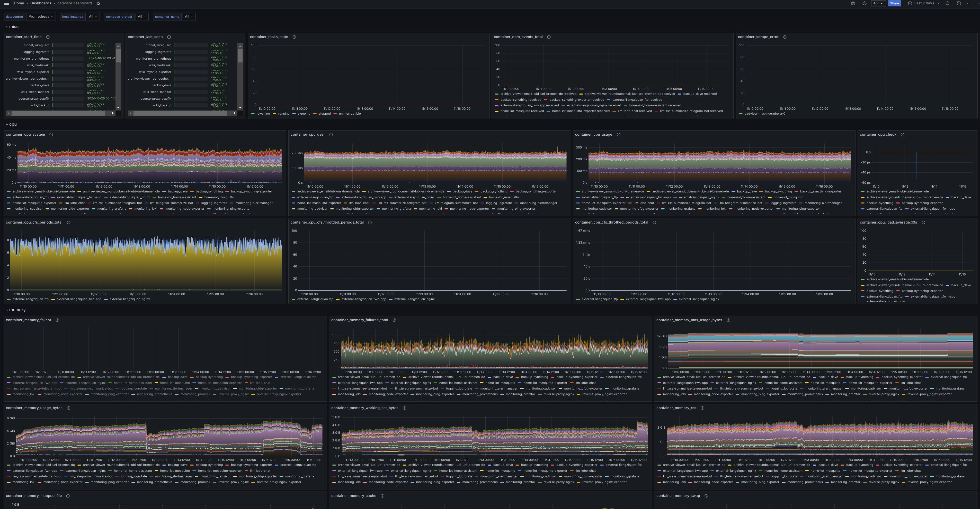980x509 pixels.
Task: Open the Last 7 days time picker
Action: [x=924, y=3]
